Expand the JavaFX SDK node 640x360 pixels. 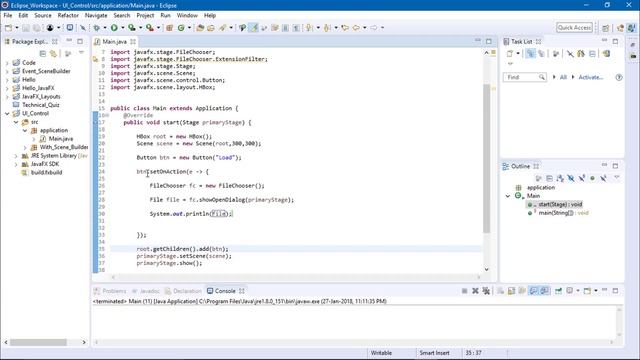(16, 164)
